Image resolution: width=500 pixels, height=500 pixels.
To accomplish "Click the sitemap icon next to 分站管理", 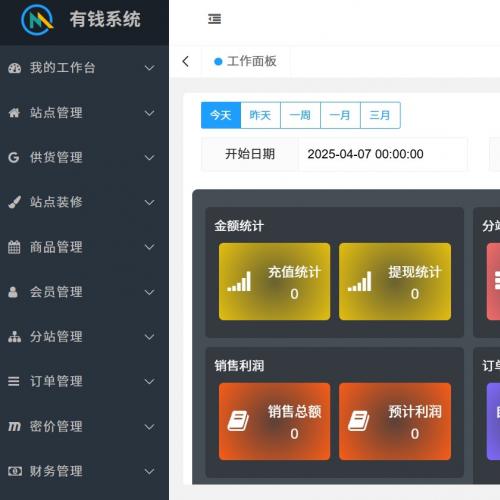I will [14, 337].
